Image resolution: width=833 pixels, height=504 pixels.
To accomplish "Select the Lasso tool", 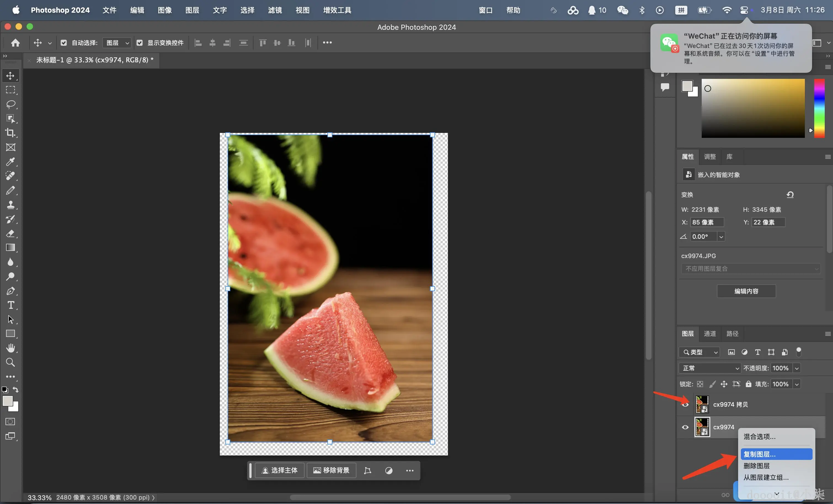I will [x=10, y=104].
